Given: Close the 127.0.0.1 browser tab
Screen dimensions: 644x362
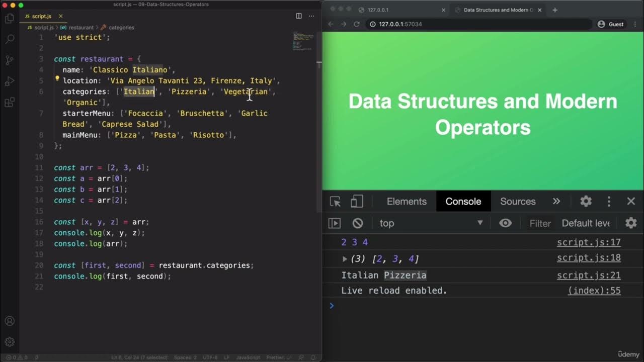Looking at the screenshot, I should (x=443, y=10).
